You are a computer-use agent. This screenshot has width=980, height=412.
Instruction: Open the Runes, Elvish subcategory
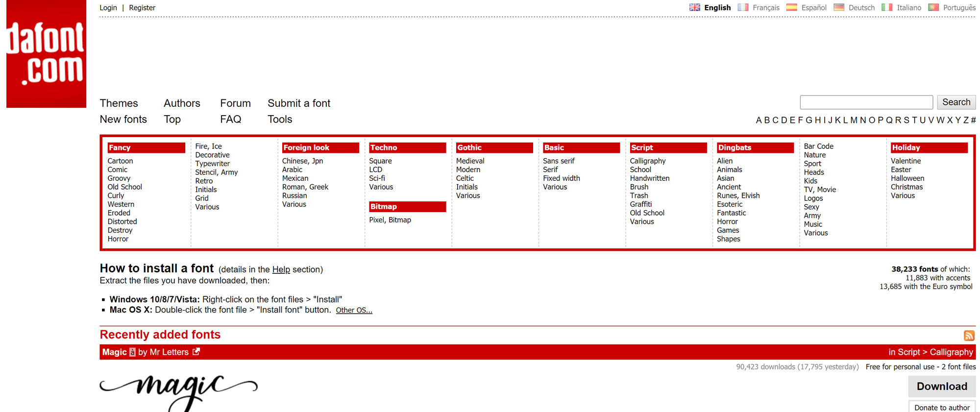coord(738,195)
